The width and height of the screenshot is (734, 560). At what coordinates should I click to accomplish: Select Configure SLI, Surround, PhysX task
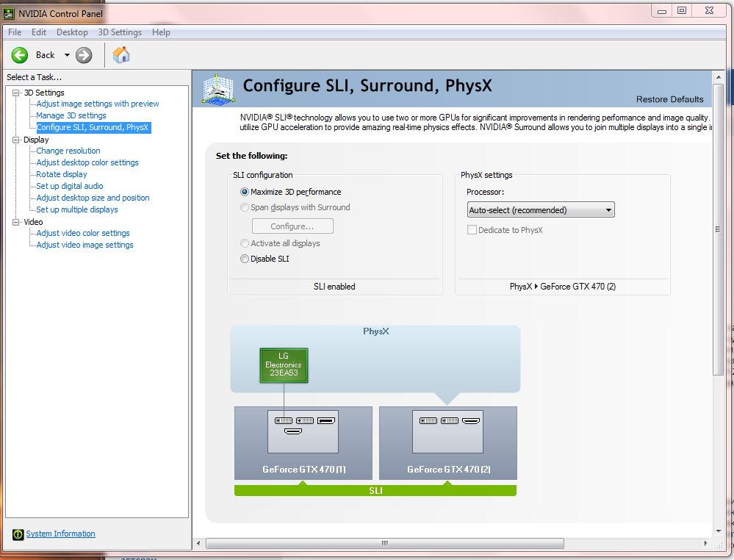[93, 127]
